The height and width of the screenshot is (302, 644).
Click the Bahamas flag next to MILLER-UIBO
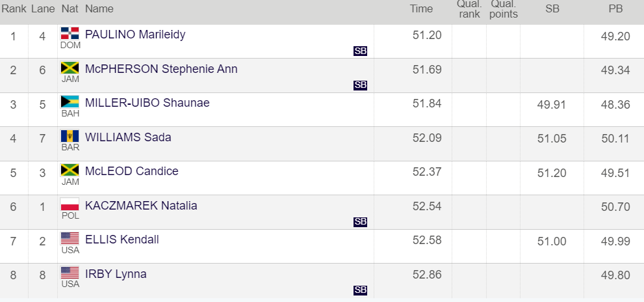coord(70,102)
